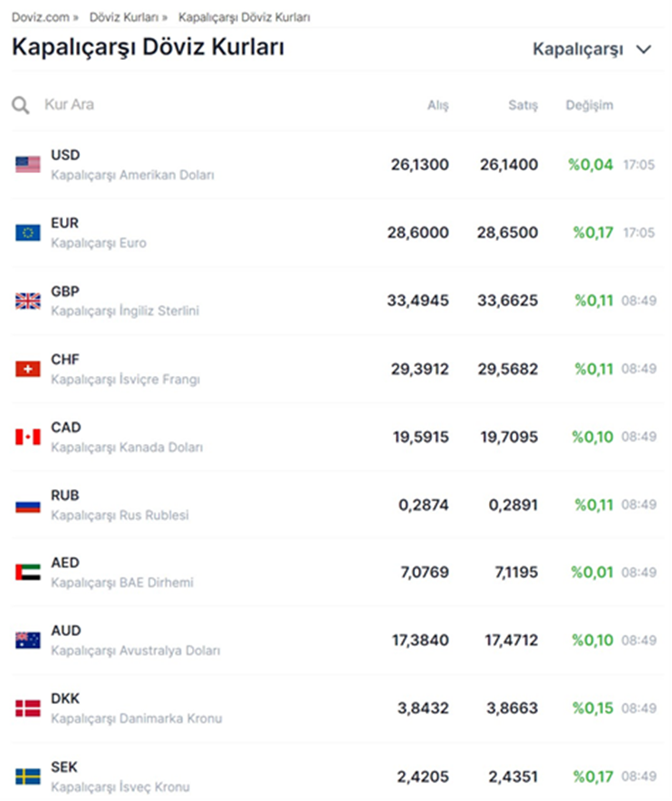Open Döviz Kurları breadcrumb link
This screenshot has height=801, width=672.
tap(123, 17)
